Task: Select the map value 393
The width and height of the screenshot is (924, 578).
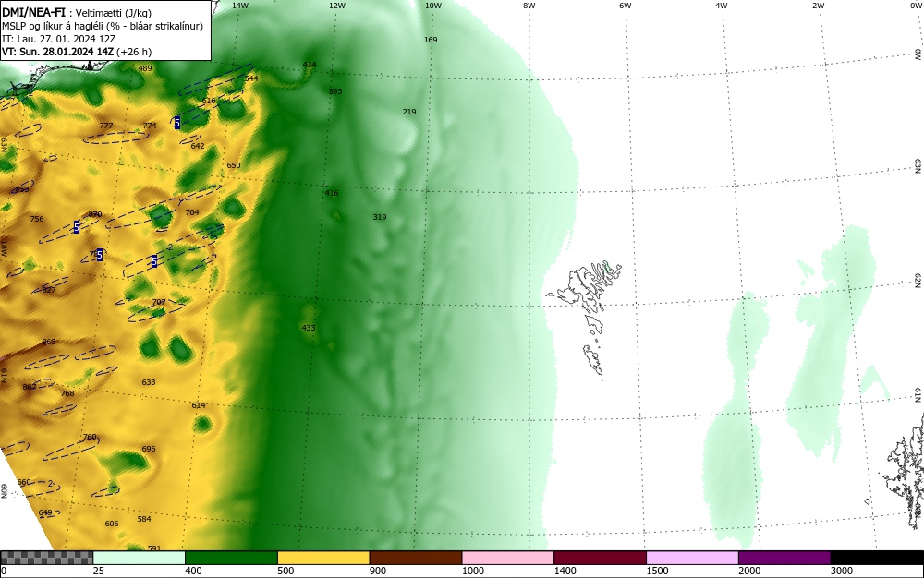Action: click(x=335, y=91)
